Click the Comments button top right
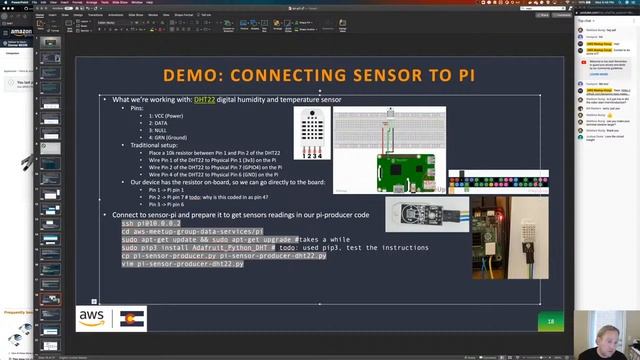The image size is (640, 360). pyautogui.click(x=562, y=15)
